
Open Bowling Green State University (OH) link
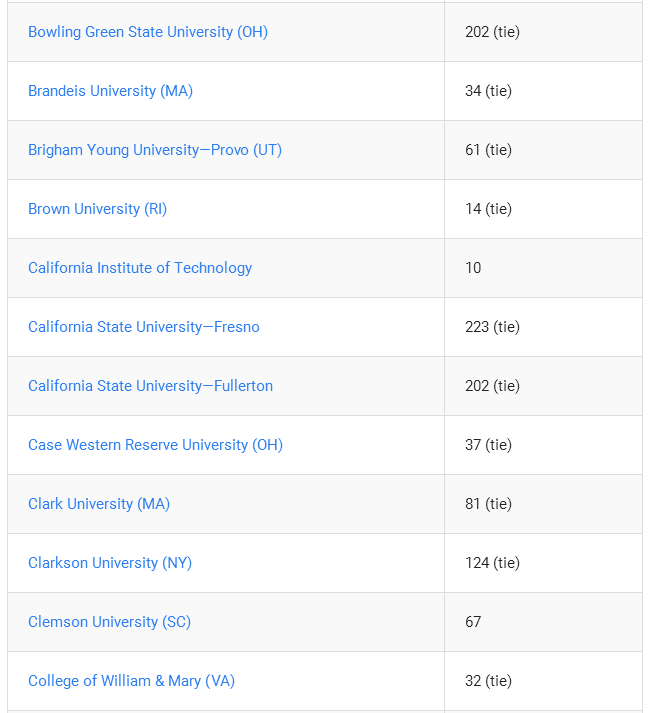tap(148, 32)
